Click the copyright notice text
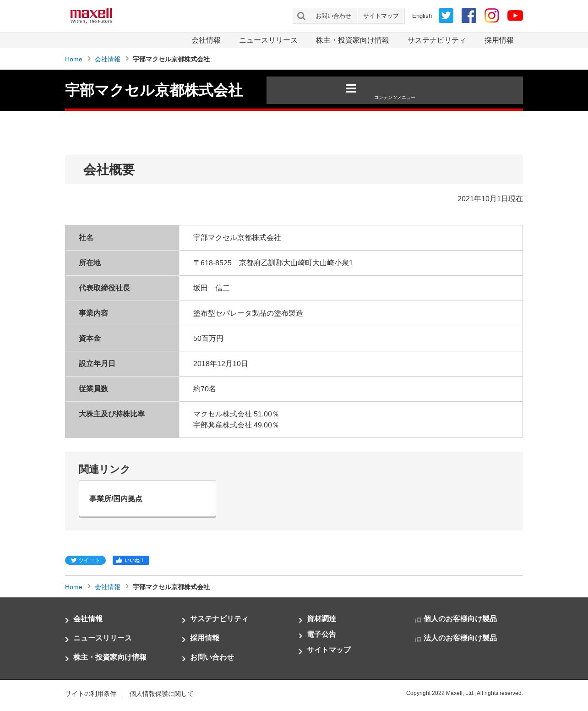The width and height of the screenshot is (588, 711). pos(464,693)
